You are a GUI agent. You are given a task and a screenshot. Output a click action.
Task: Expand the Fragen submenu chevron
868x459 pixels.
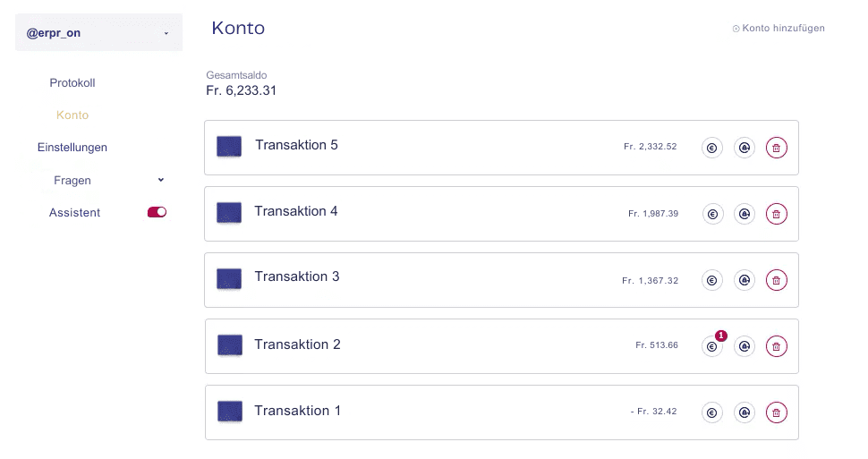(x=161, y=180)
